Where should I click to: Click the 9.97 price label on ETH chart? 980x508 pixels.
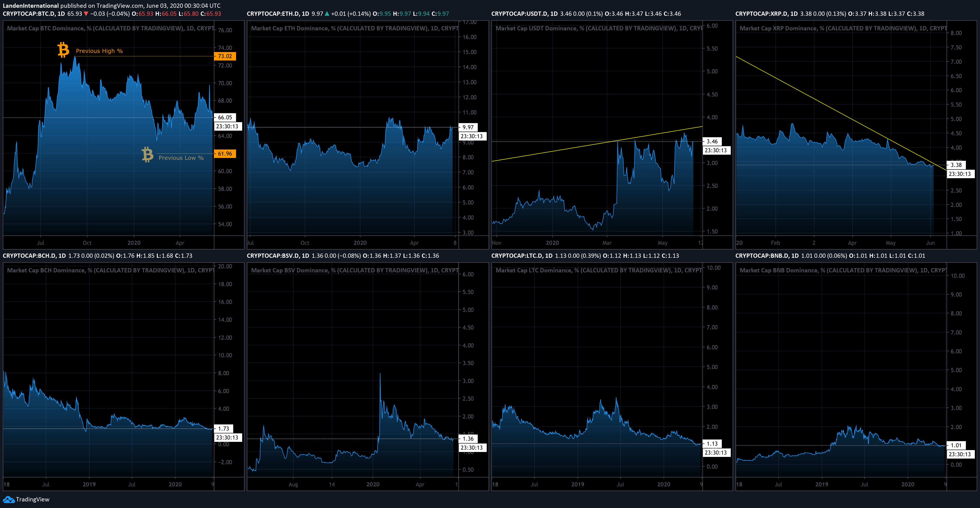tap(468, 127)
